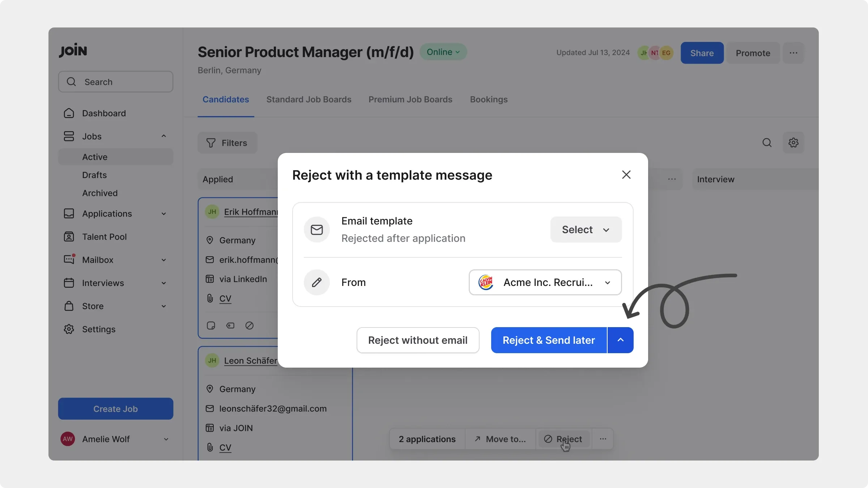868x488 pixels.
Task: Click Move to... in bulk action bar
Action: [x=501, y=439]
